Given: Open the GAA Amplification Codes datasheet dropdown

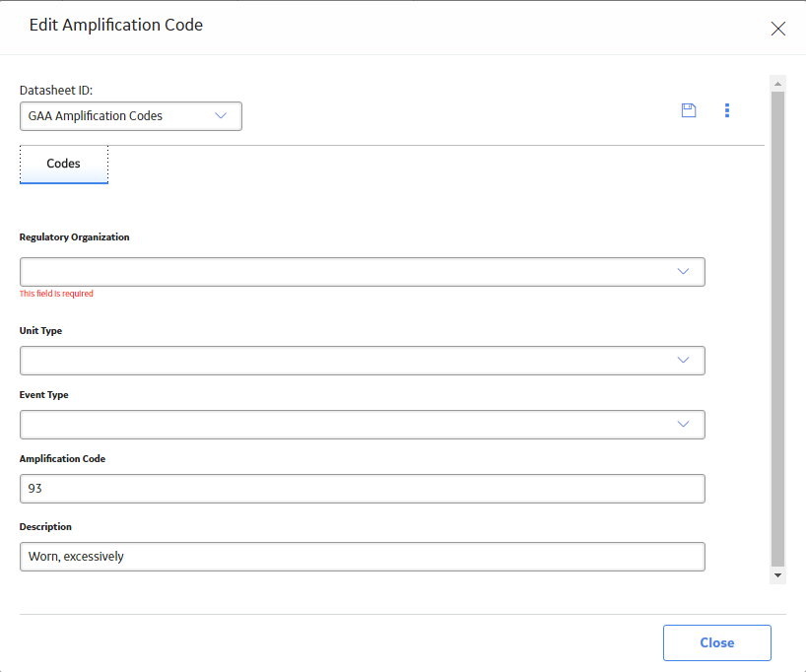Looking at the screenshot, I should tap(131, 116).
